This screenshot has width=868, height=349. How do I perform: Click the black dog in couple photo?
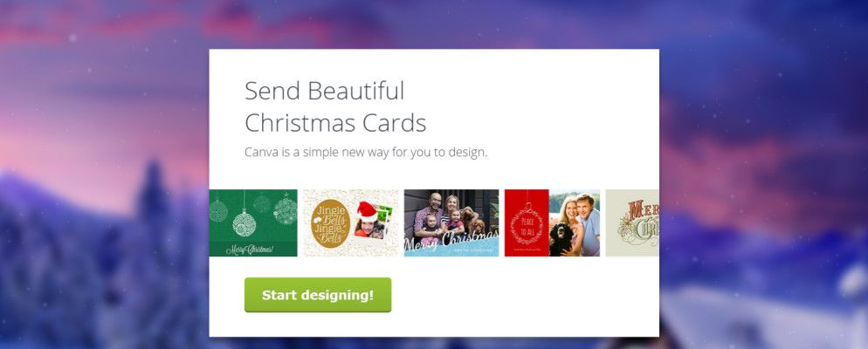561,239
